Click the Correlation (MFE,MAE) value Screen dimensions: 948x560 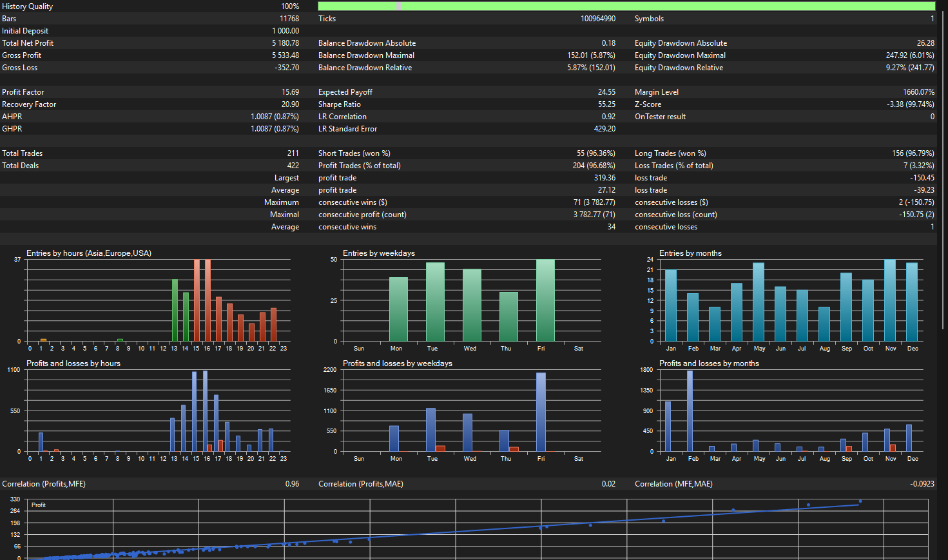tap(922, 484)
